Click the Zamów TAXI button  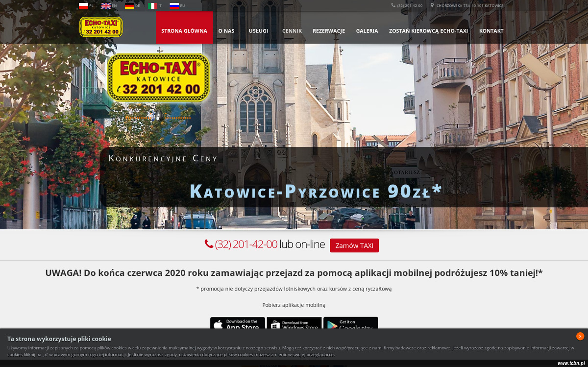(x=354, y=245)
